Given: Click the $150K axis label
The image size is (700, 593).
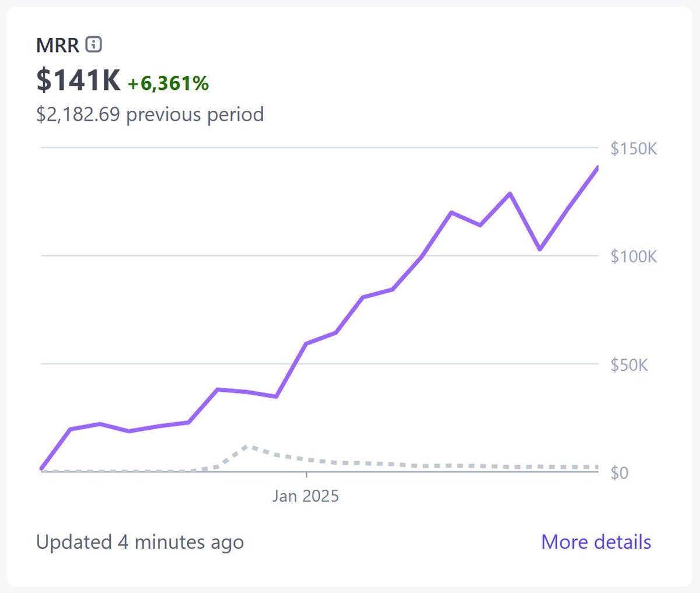Looking at the screenshot, I should (633, 149).
